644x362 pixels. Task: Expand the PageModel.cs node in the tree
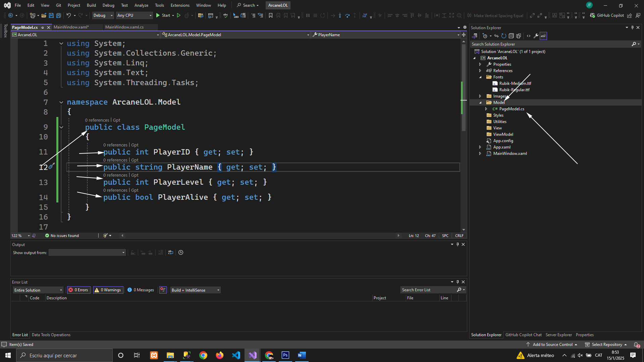[x=486, y=109]
